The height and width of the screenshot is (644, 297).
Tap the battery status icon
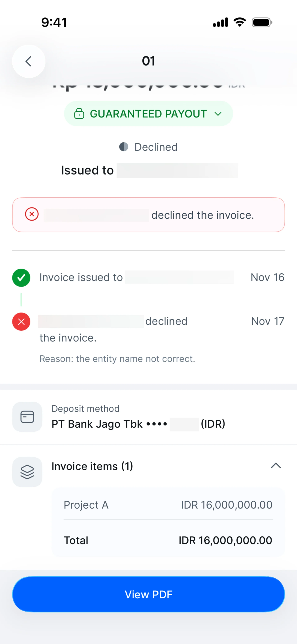coord(262,22)
